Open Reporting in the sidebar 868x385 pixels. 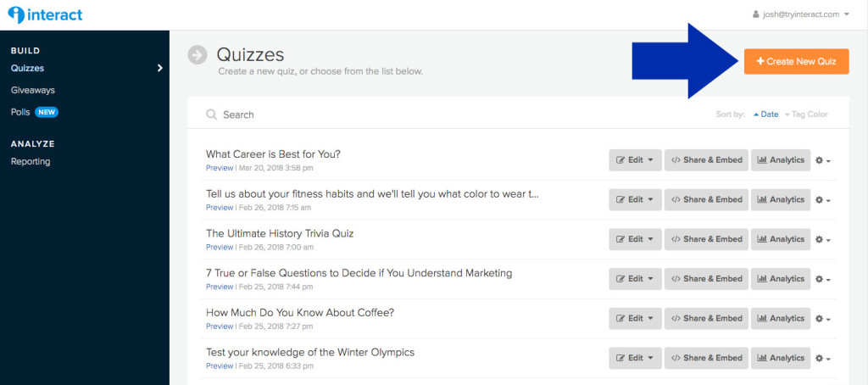click(31, 161)
